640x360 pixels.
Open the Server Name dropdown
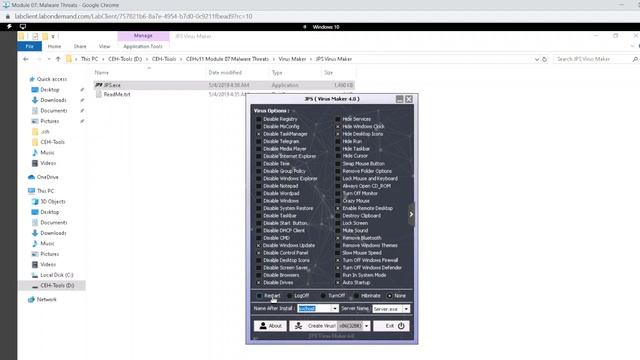coord(406,309)
